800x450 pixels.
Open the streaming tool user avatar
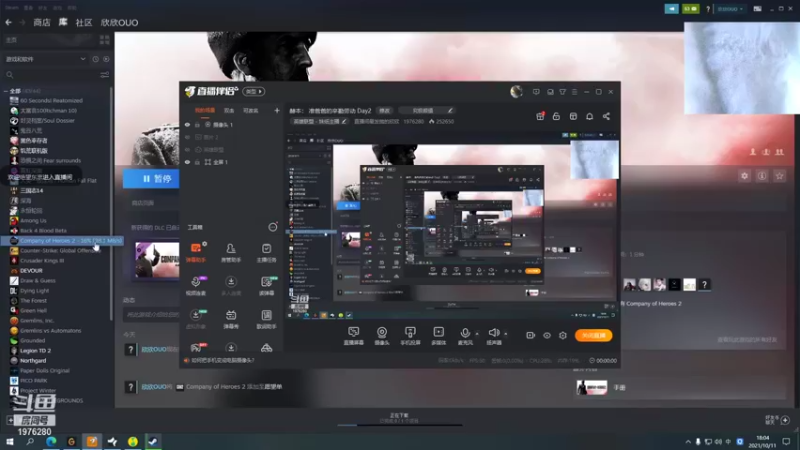coord(516,91)
